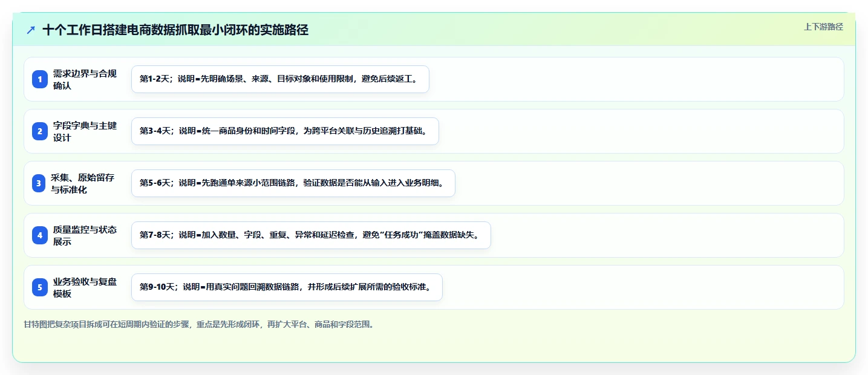The width and height of the screenshot is (868, 375).
Task: Click the footer note starting with 甘特图
Action: pos(199,324)
